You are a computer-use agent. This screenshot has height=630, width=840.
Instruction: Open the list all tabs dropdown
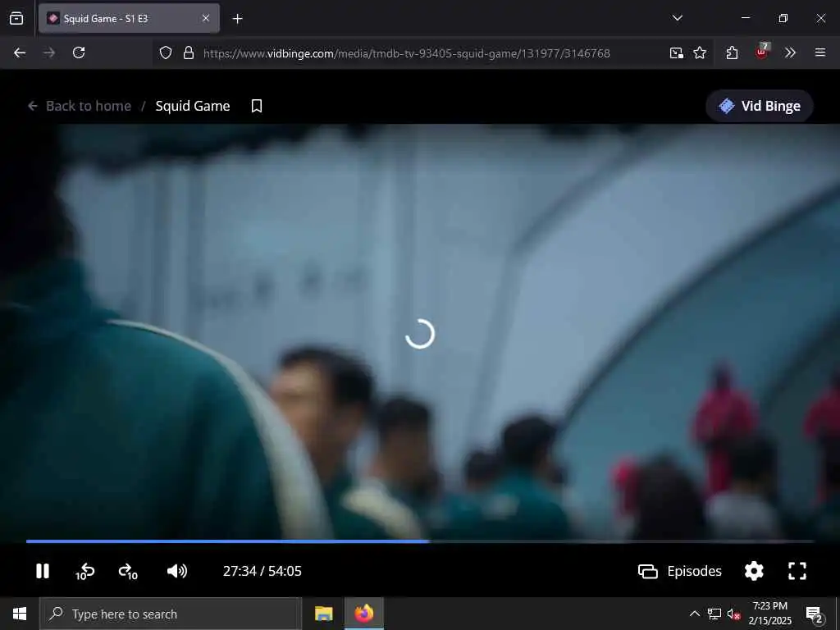point(678,18)
